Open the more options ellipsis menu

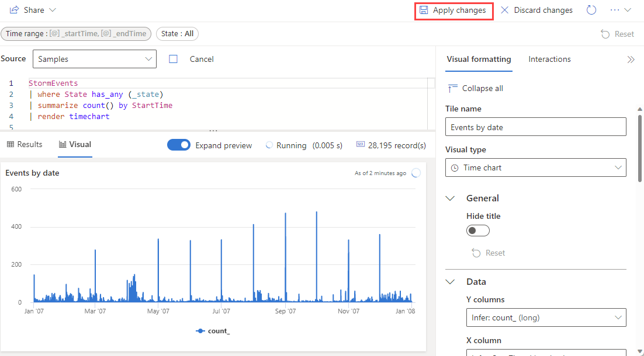(615, 11)
